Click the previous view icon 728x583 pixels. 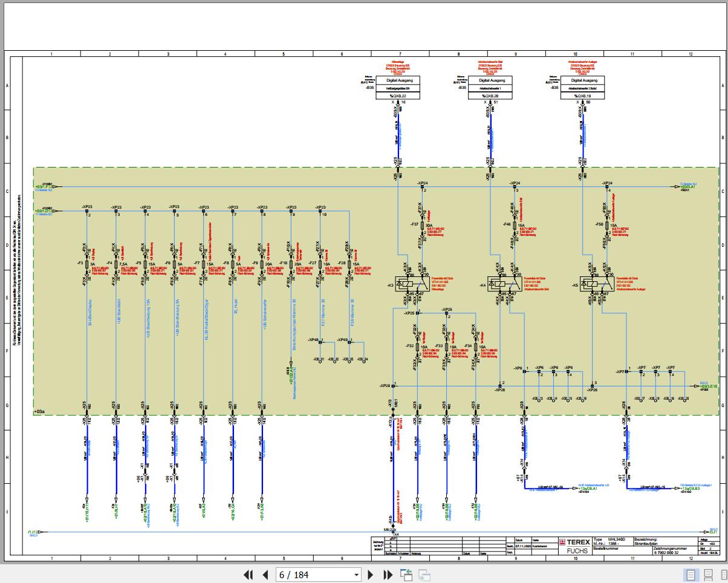coord(406,575)
